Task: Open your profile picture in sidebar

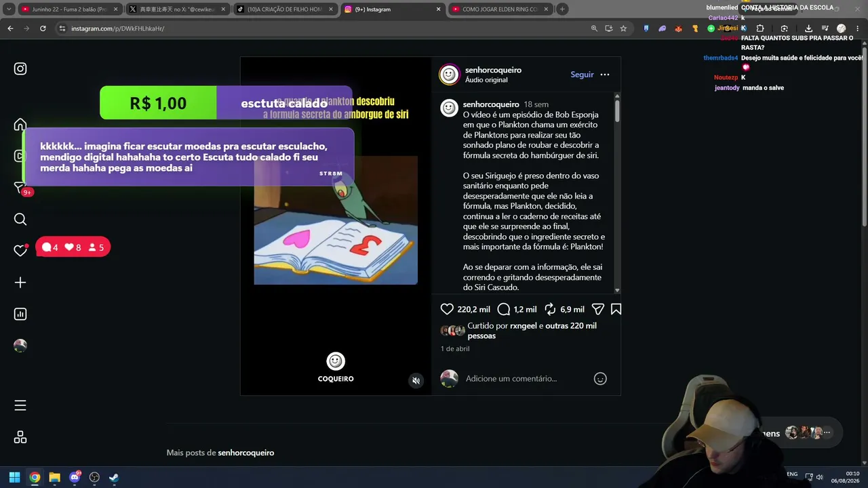Action: click(x=20, y=346)
